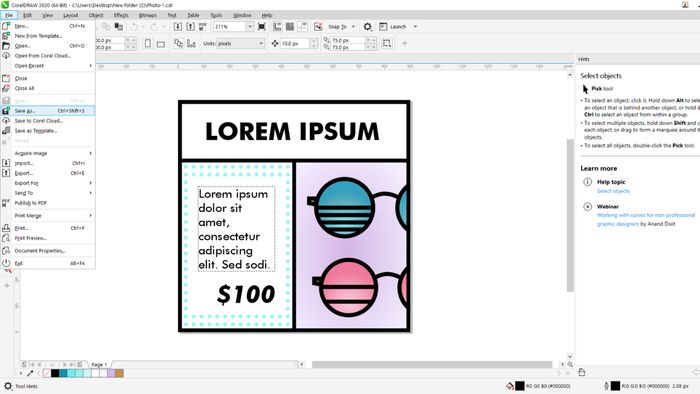Click the Import icon in the toolbar

click(x=178, y=26)
